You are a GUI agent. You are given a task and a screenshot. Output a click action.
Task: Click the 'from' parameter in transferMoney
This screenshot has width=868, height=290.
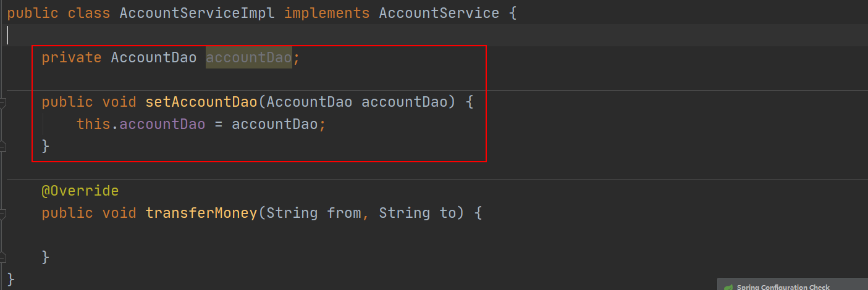coord(343,213)
